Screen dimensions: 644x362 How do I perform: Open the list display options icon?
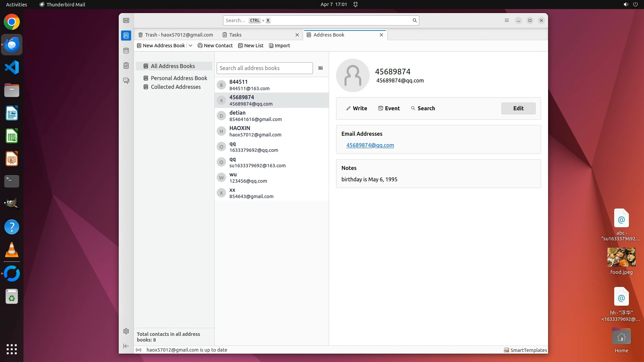[320, 68]
